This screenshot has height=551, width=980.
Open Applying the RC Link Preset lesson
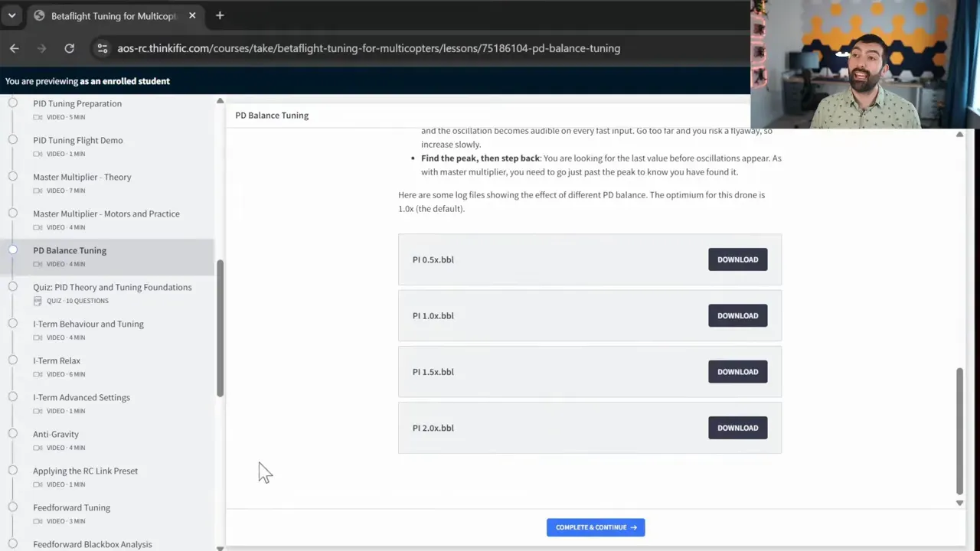point(85,471)
